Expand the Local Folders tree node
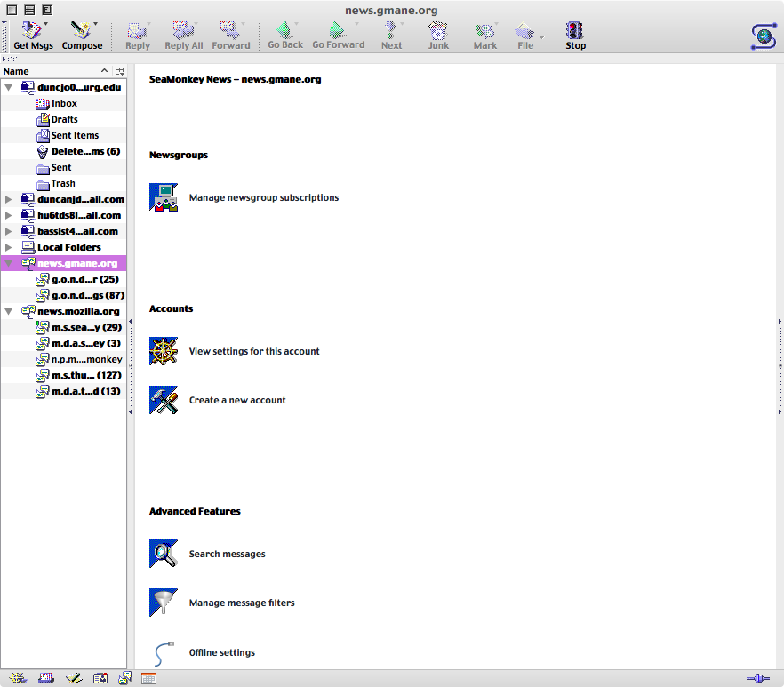The height and width of the screenshot is (687, 784). coord(9,247)
